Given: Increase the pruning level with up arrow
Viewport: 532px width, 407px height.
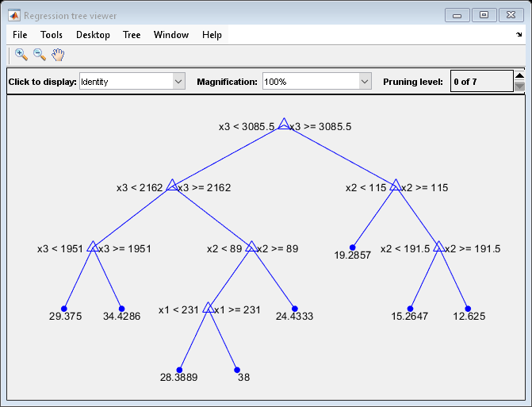Looking at the screenshot, I should click(519, 75).
